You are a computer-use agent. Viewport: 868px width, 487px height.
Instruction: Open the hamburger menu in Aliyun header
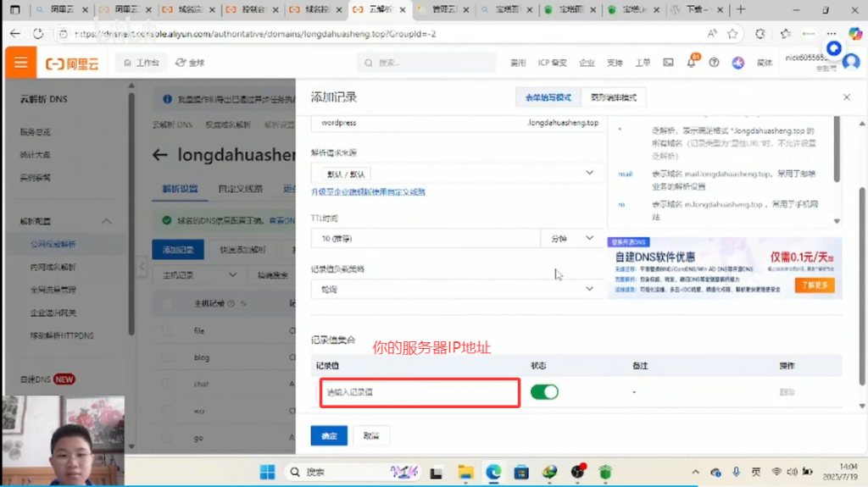pyautogui.click(x=20, y=63)
